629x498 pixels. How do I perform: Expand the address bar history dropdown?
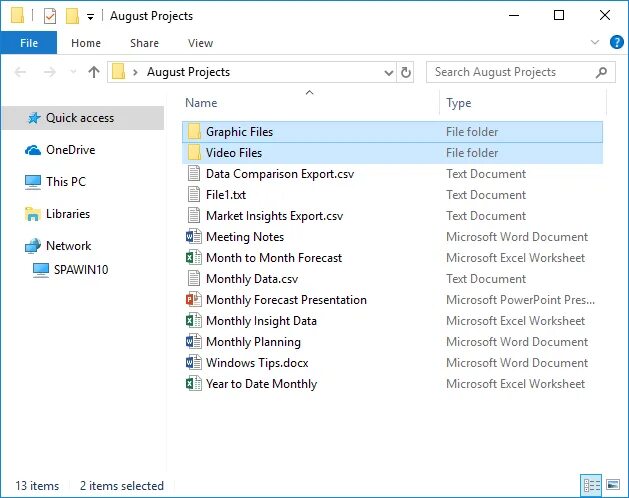coord(388,72)
